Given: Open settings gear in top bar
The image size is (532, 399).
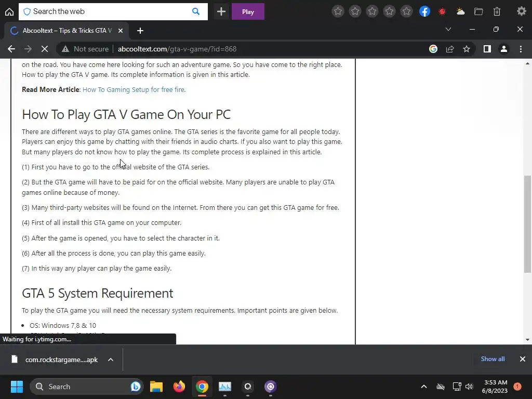Looking at the screenshot, I should click(521, 11).
